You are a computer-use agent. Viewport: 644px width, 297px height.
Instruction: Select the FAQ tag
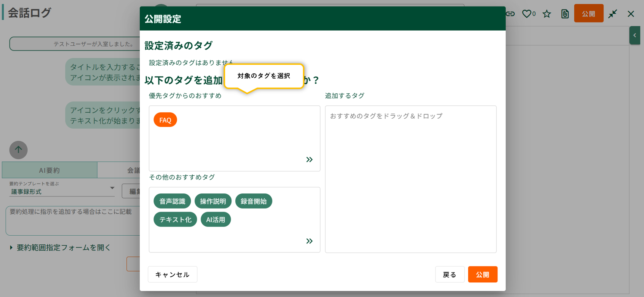click(165, 120)
